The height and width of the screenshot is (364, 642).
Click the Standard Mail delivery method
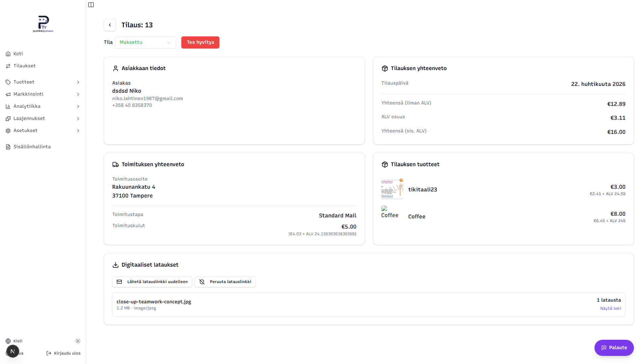[337, 215]
